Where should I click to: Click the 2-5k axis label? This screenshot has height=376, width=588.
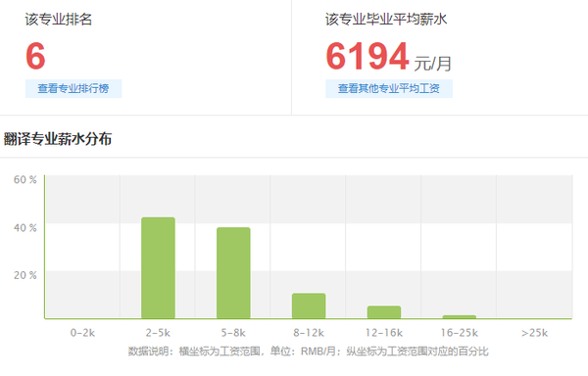click(158, 333)
